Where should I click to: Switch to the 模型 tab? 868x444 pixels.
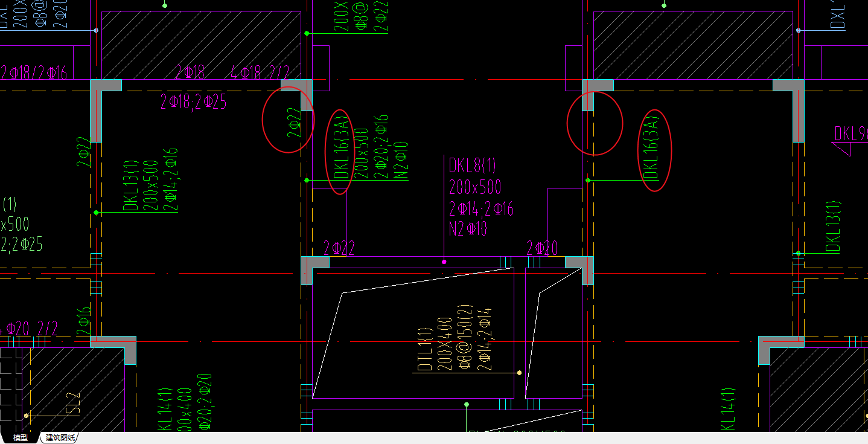(20, 438)
